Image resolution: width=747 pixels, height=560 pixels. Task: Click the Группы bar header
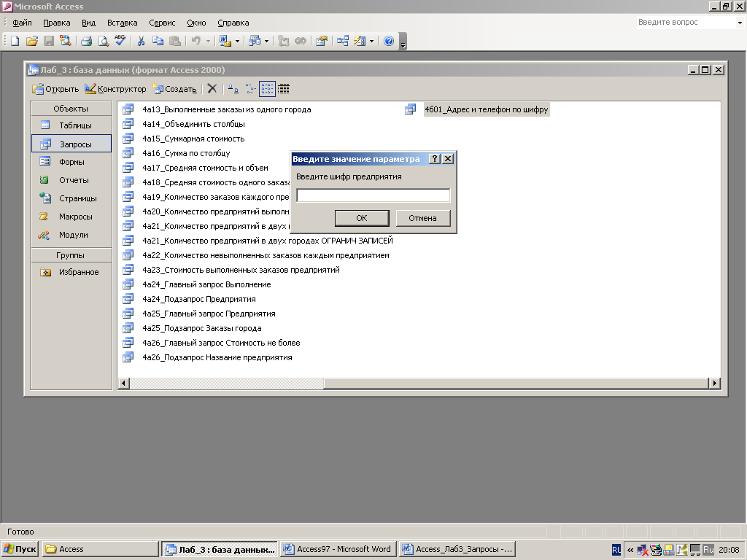[71, 255]
